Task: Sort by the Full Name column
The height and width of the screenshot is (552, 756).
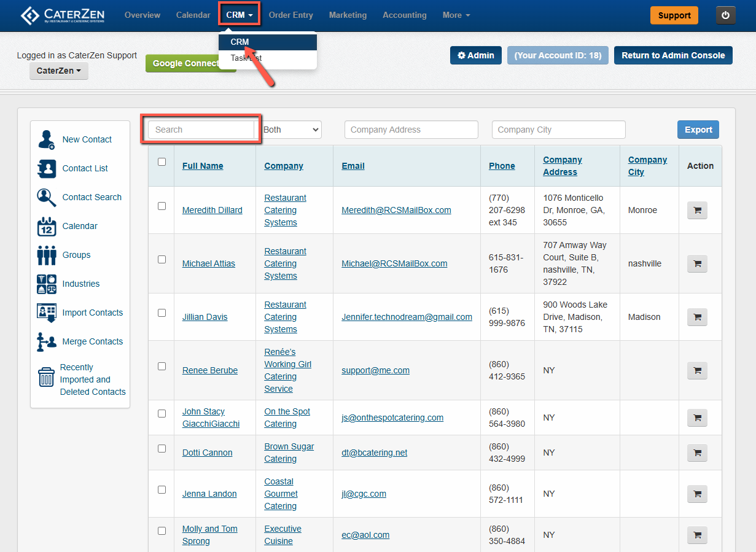Action: point(203,166)
